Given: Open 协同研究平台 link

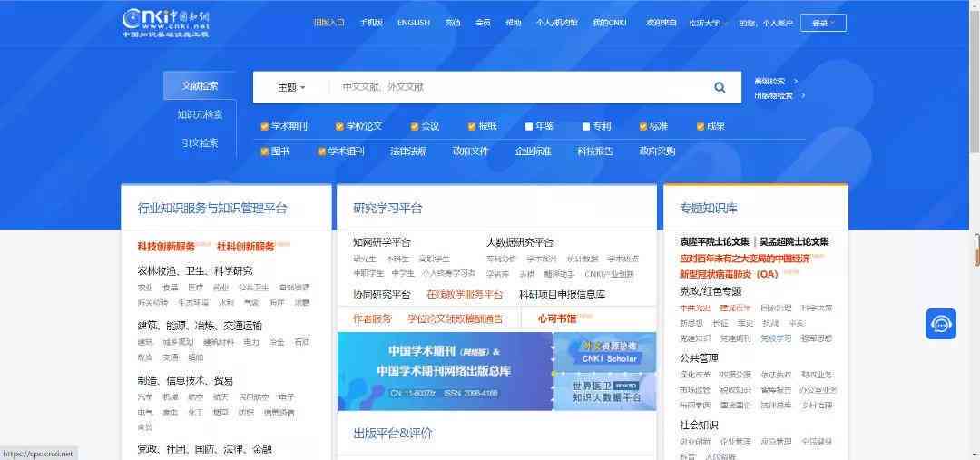Looking at the screenshot, I should point(382,294).
